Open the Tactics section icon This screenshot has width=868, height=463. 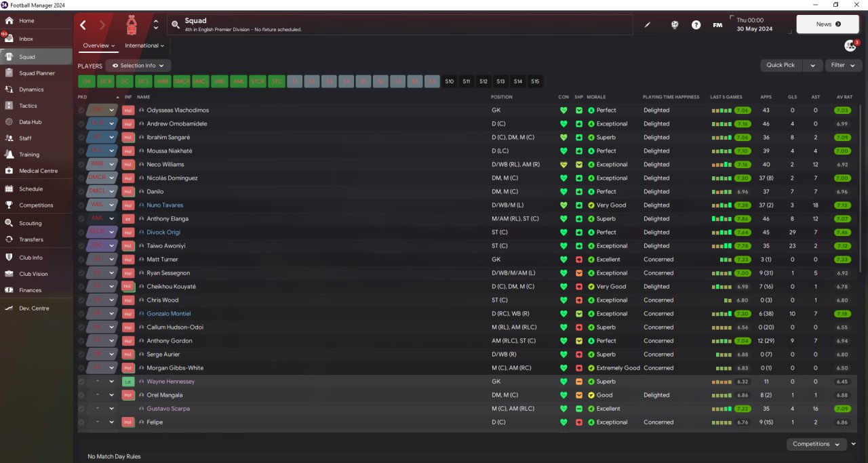(9, 106)
